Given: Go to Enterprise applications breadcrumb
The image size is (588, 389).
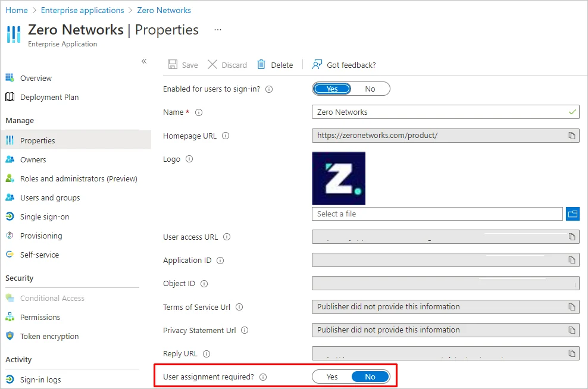Looking at the screenshot, I should pos(83,10).
